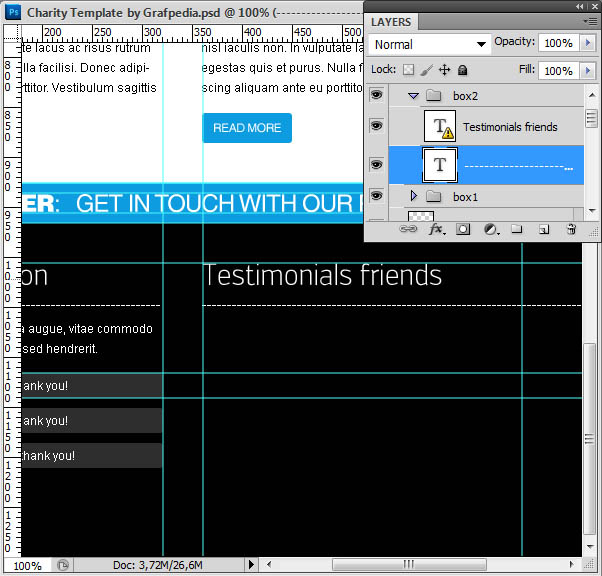The width and height of the screenshot is (602, 576).
Task: Expand the box1 group triangle
Action: (413, 196)
